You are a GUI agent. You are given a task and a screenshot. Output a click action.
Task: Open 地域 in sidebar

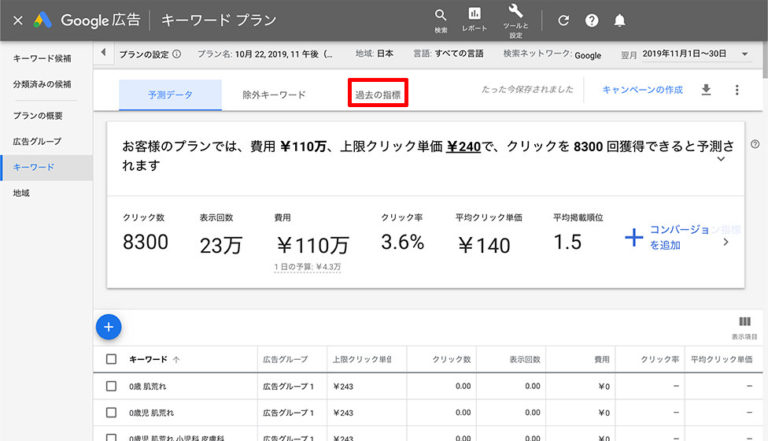tap(21, 193)
